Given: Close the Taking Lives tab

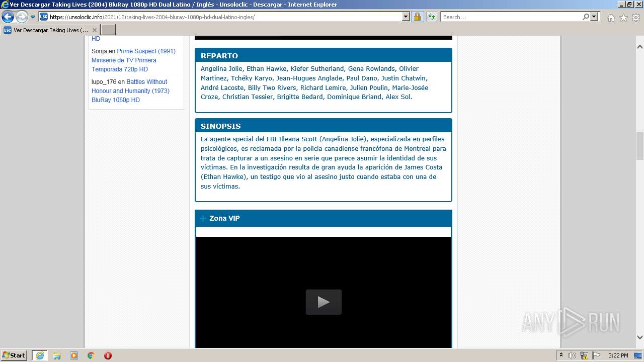Looking at the screenshot, I should click(94, 30).
